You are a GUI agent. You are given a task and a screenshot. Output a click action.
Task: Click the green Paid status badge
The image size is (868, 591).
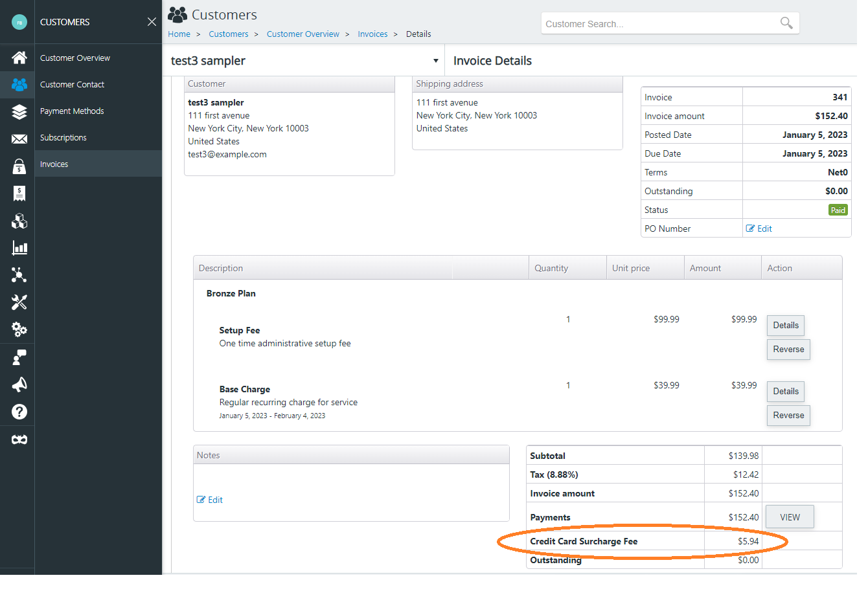click(838, 210)
